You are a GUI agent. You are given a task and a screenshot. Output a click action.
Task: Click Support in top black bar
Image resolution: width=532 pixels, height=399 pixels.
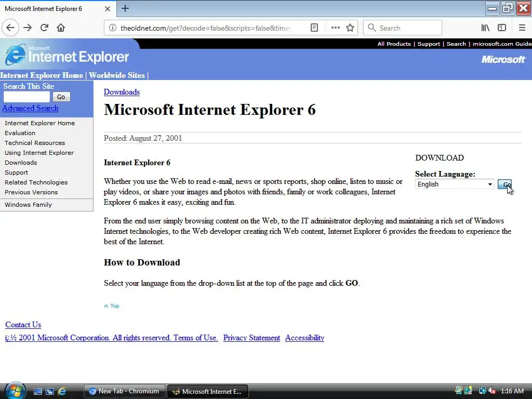[x=429, y=44]
